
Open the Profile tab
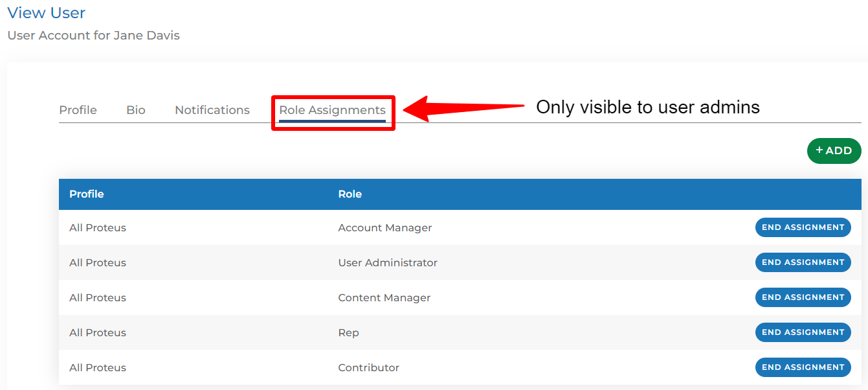[x=78, y=110]
